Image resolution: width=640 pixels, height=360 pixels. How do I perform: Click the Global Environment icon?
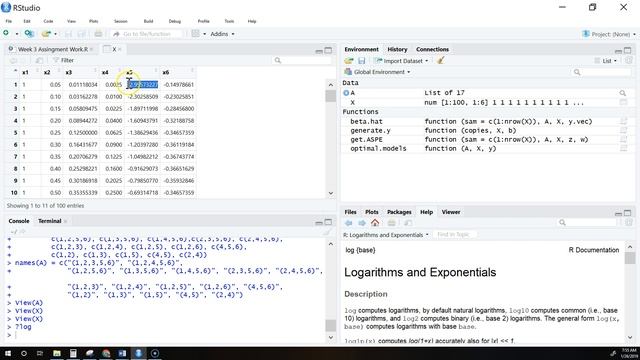[x=348, y=72]
